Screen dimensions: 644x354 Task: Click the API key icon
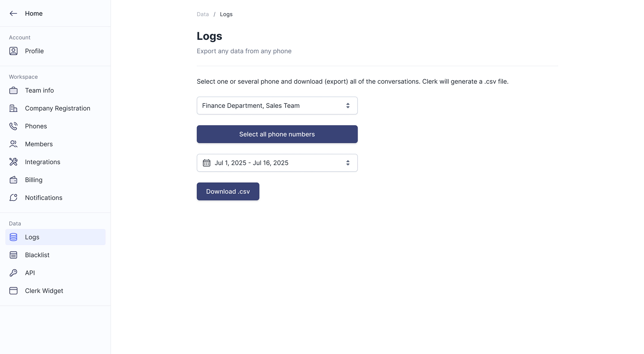tap(13, 273)
